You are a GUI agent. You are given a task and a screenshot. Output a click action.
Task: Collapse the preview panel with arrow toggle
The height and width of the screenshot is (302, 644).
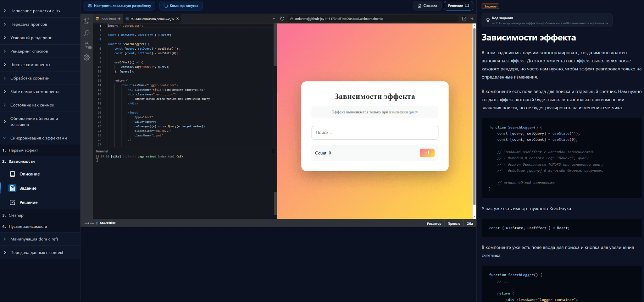(x=472, y=19)
